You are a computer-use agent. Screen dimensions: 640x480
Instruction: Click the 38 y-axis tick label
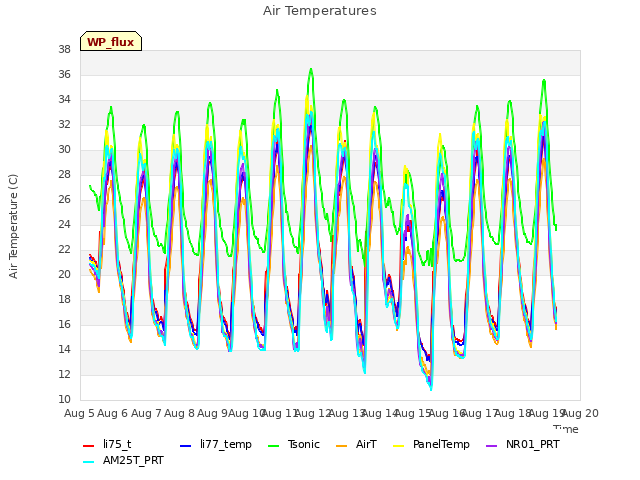point(64,49)
